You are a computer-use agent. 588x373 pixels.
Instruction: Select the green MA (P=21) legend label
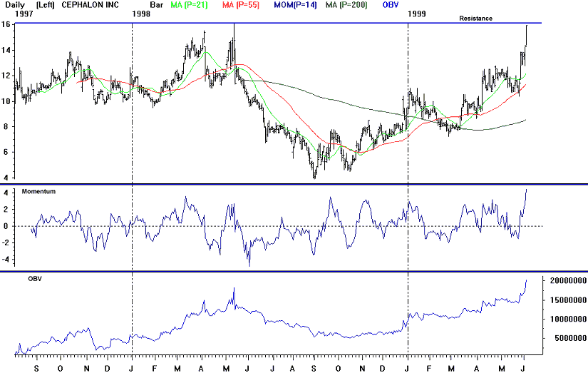click(189, 5)
